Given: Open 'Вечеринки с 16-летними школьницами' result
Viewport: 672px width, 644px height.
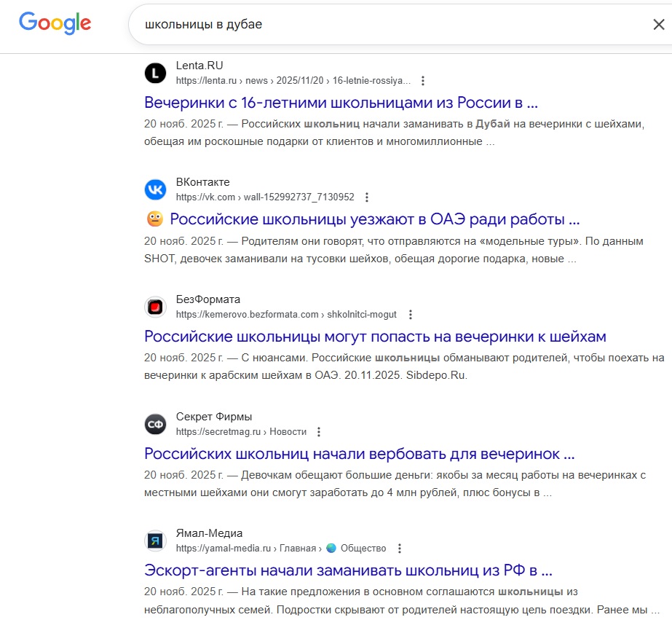Looking at the screenshot, I should click(341, 103).
